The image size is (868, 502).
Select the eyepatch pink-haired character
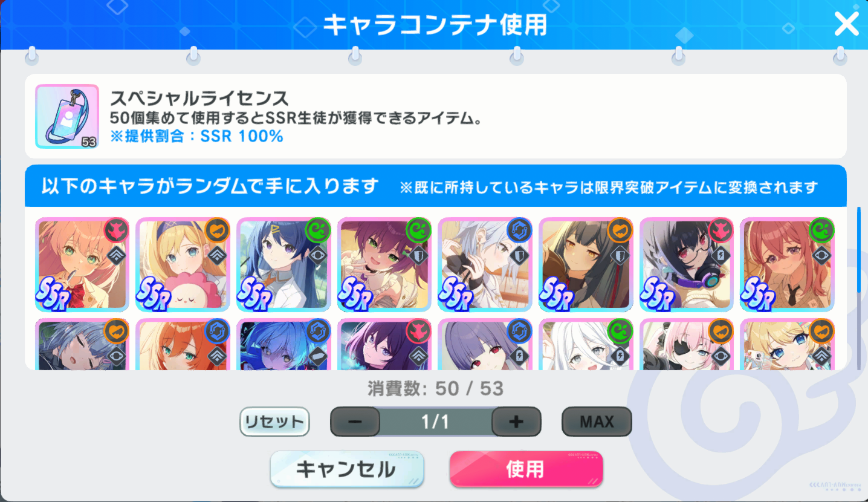(686, 344)
